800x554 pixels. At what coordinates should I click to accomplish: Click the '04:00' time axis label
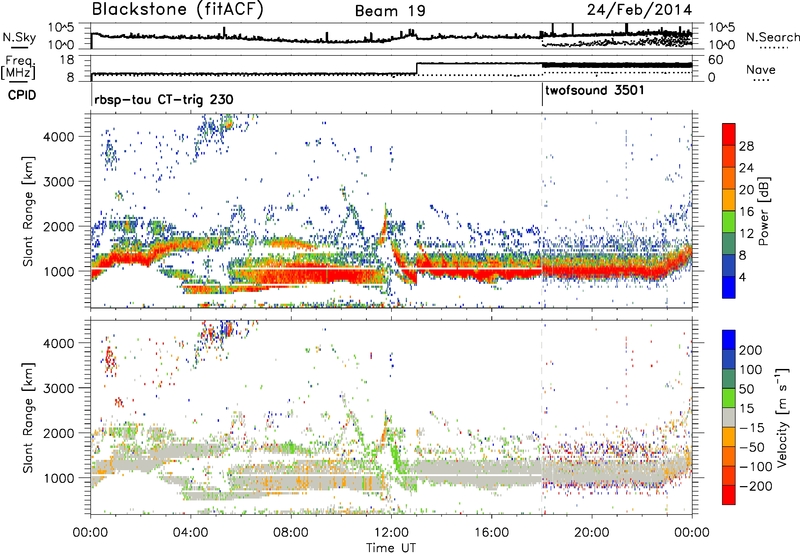pos(190,533)
